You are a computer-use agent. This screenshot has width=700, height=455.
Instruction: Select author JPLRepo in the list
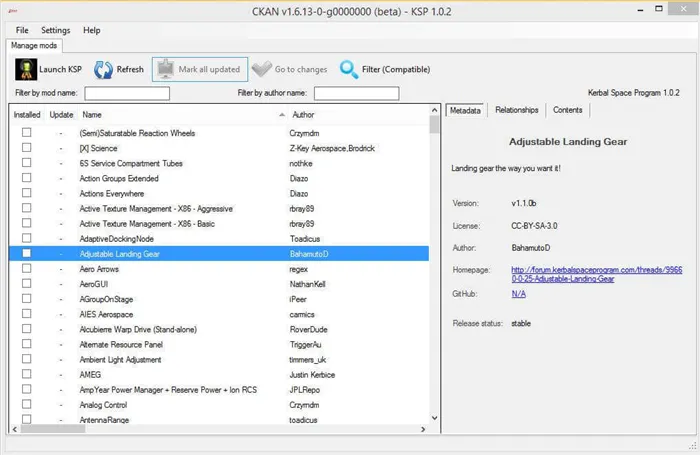click(304, 390)
